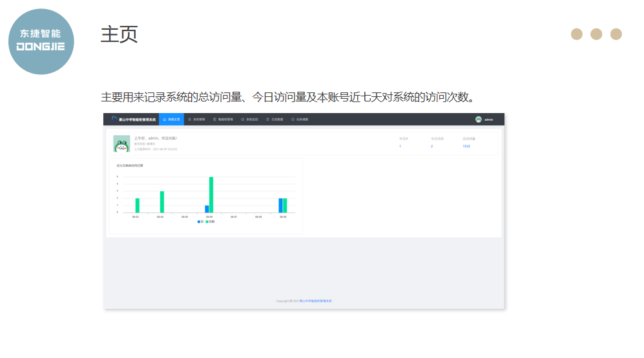The width and height of the screenshot is (644, 358).
Task: Click the system logo in the navbar
Action: pyautogui.click(x=114, y=119)
